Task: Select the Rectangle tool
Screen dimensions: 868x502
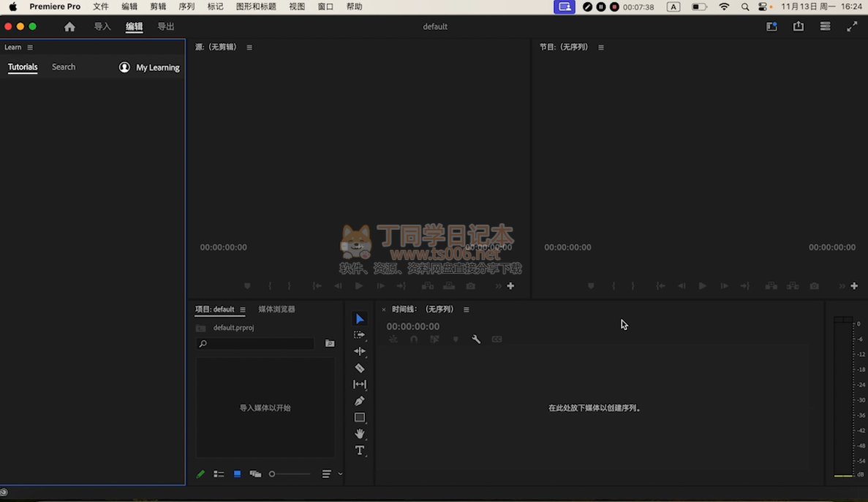Action: (x=359, y=418)
